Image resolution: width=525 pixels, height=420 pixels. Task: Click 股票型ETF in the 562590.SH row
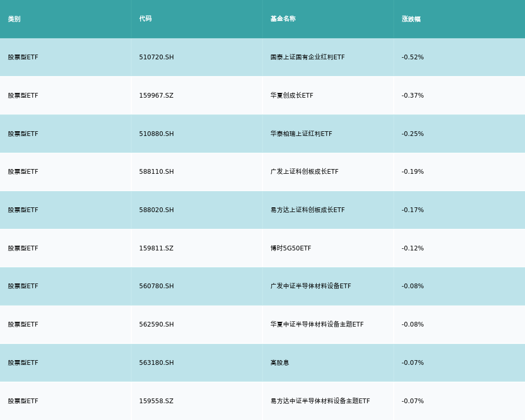tap(23, 324)
